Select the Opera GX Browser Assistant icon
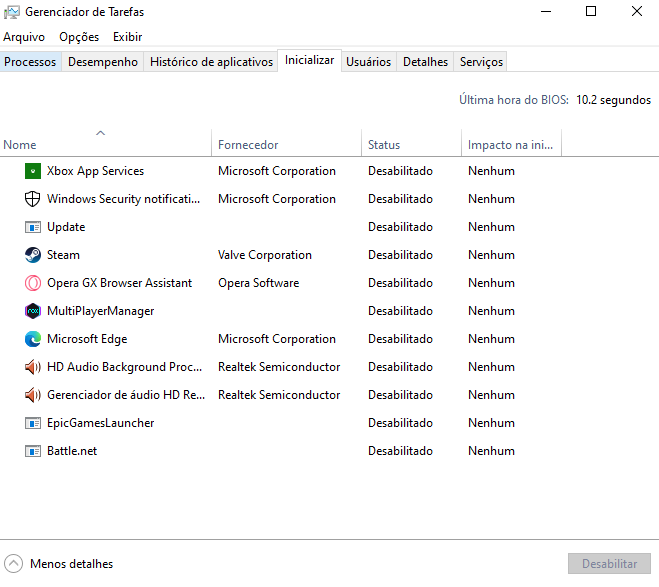Viewport: 659px width, 587px height. (x=32, y=283)
